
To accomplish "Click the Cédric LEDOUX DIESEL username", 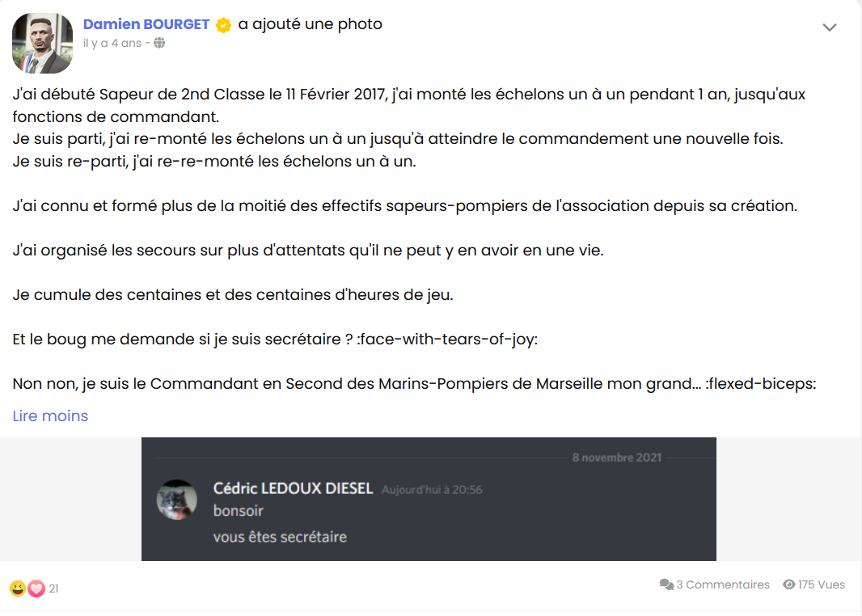I will (x=293, y=488).
